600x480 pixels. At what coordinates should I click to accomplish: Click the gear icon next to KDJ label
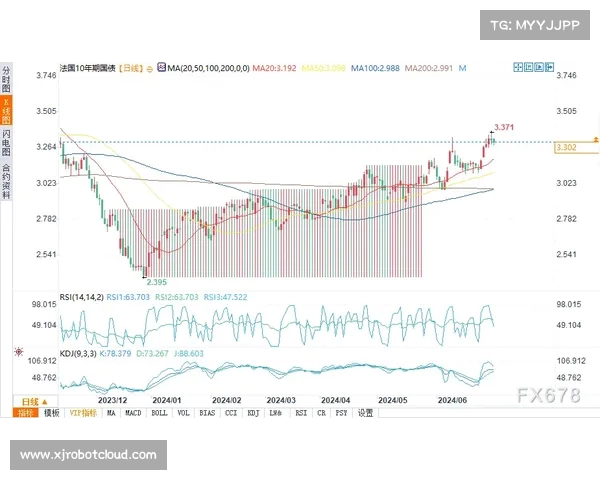[17, 352]
